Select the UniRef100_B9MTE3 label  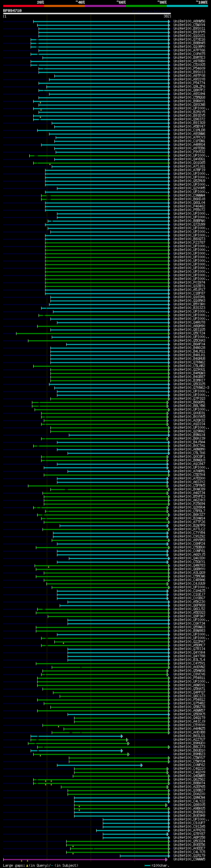(x=189, y=58)
